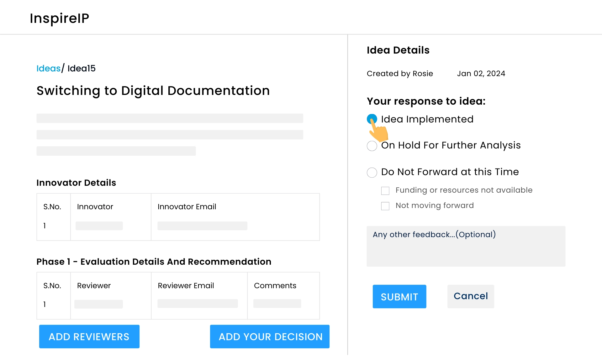602x364 pixels.
Task: Click the Cancel button
Action: 470,296
